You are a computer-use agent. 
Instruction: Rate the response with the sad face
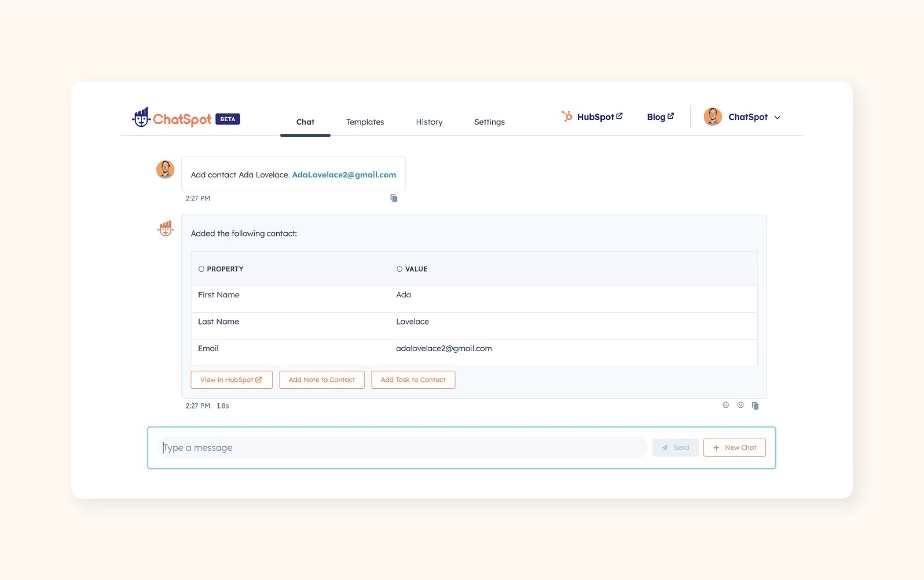[740, 405]
